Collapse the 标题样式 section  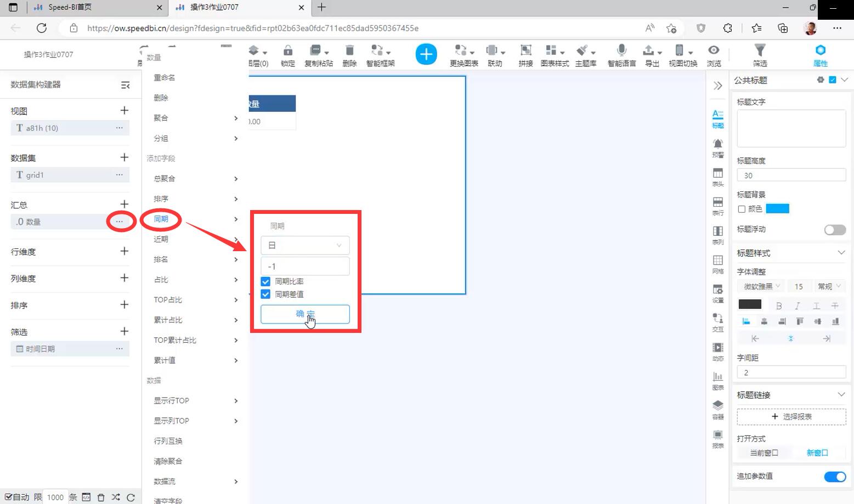pyautogui.click(x=841, y=253)
